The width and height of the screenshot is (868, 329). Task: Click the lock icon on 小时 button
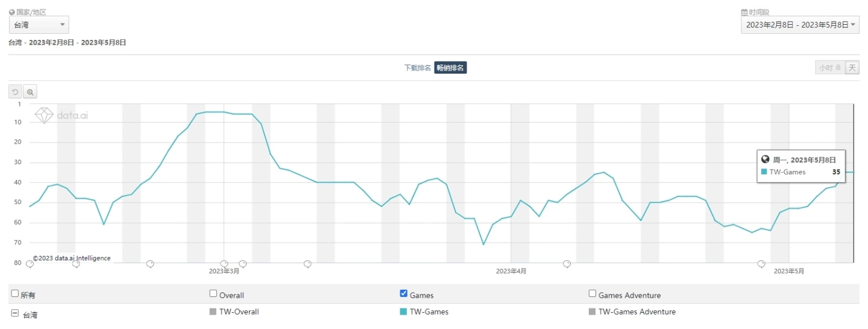pyautogui.click(x=838, y=68)
